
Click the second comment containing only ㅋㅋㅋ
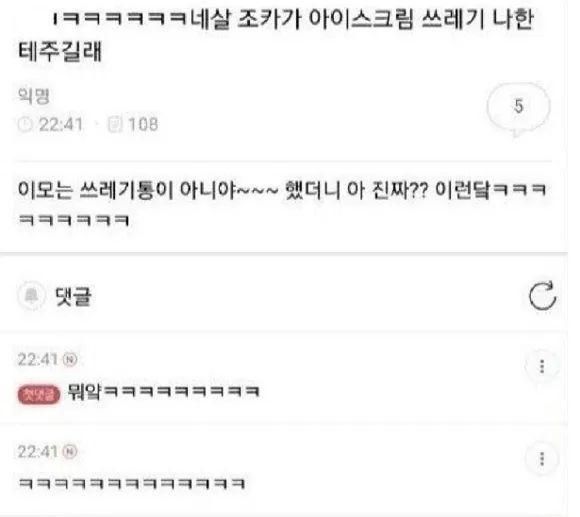pos(132,483)
